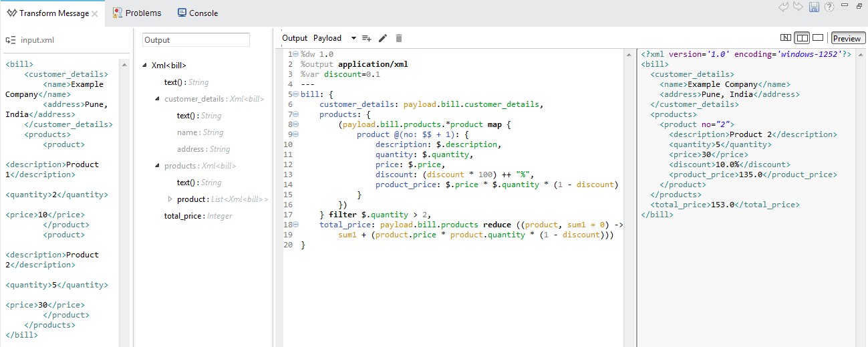Click the Preview button

pos(847,39)
